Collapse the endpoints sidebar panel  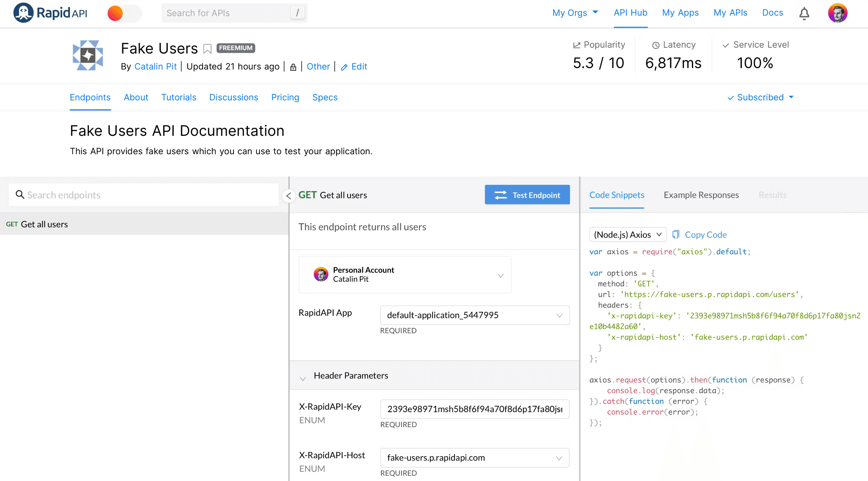click(289, 196)
